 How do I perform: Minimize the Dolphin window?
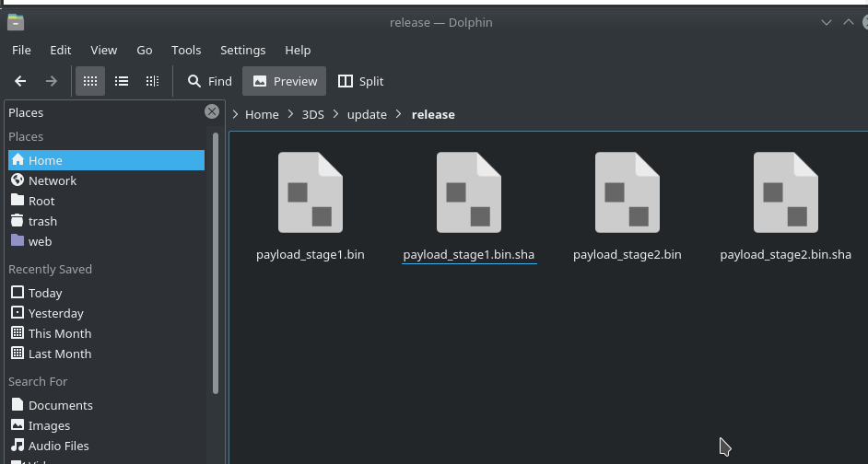pyautogui.click(x=827, y=22)
